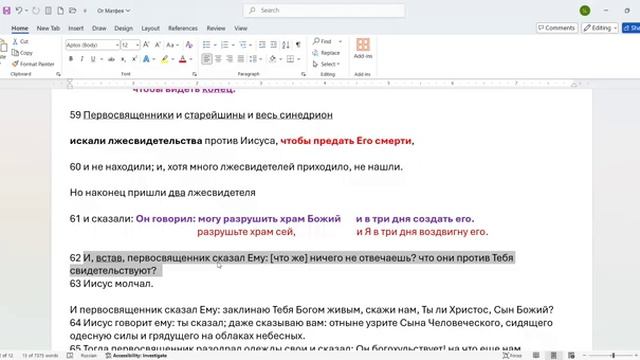Decrease paragraph indent
The width and height of the screenshot is (640, 360).
pos(262,44)
